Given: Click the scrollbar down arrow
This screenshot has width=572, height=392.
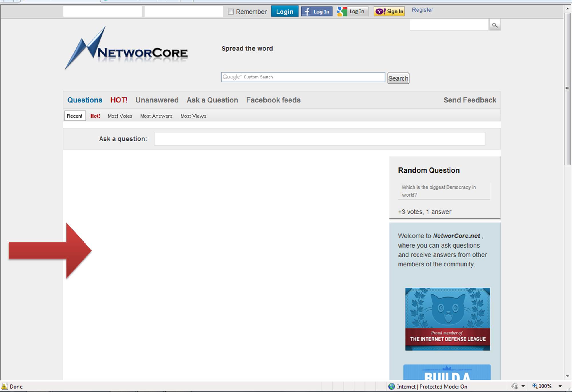Looking at the screenshot, I should (x=567, y=376).
